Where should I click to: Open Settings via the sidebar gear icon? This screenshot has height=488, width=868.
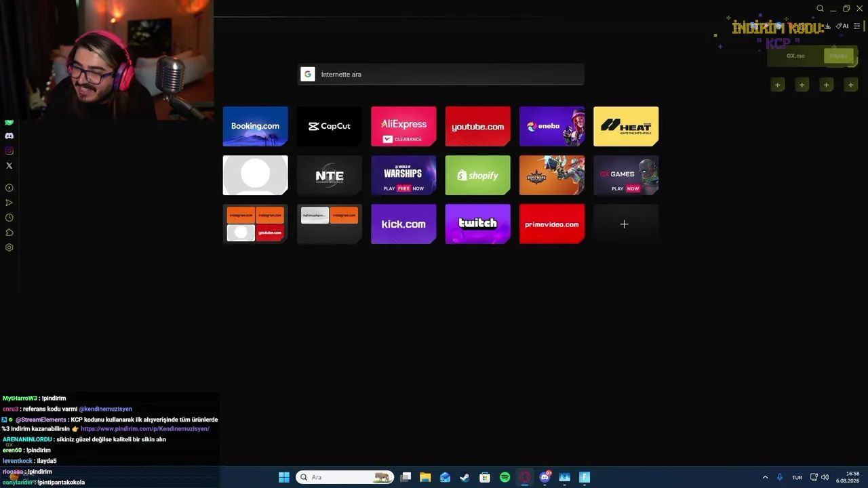tap(9, 247)
